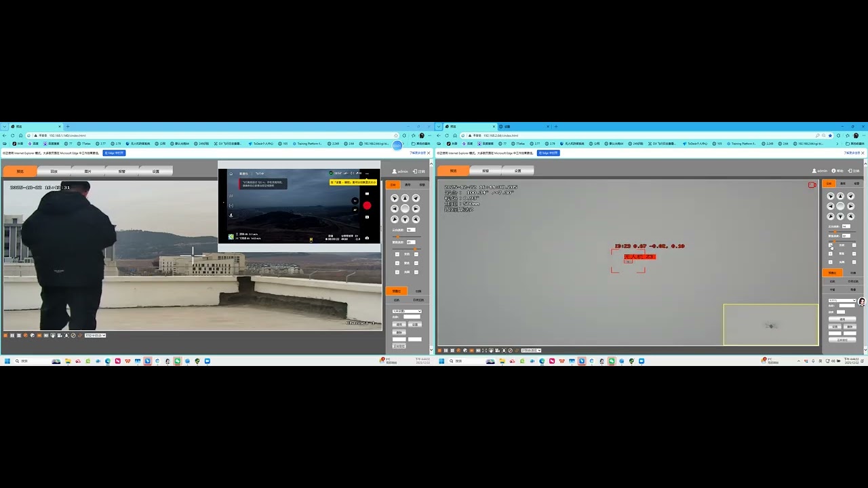Viewport: 868px width, 488px height.
Task: Click zoom plus button in 192.168.2.64 window
Action: 830,245
